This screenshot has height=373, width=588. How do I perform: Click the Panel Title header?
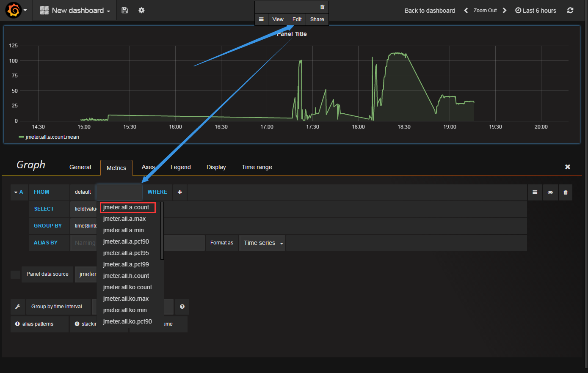[292, 34]
